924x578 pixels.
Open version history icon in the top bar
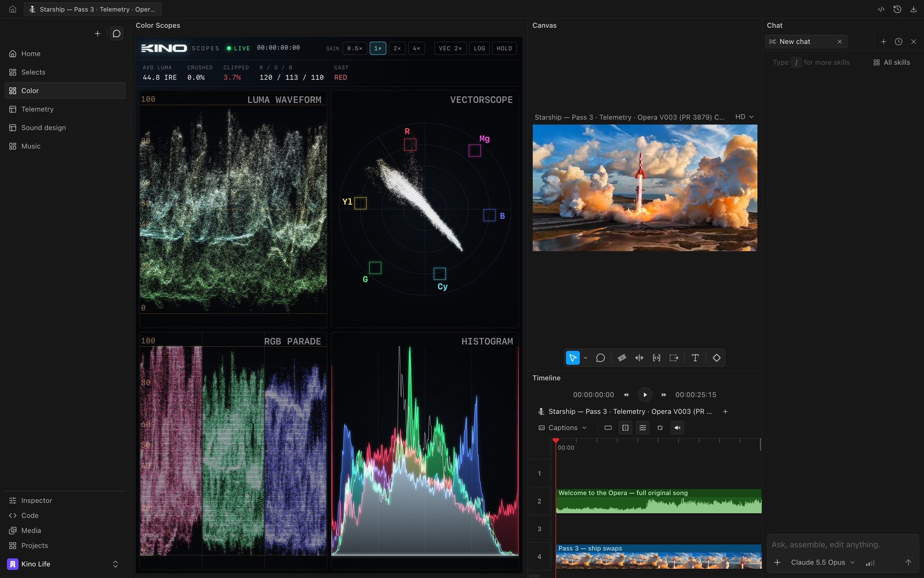[x=897, y=9]
